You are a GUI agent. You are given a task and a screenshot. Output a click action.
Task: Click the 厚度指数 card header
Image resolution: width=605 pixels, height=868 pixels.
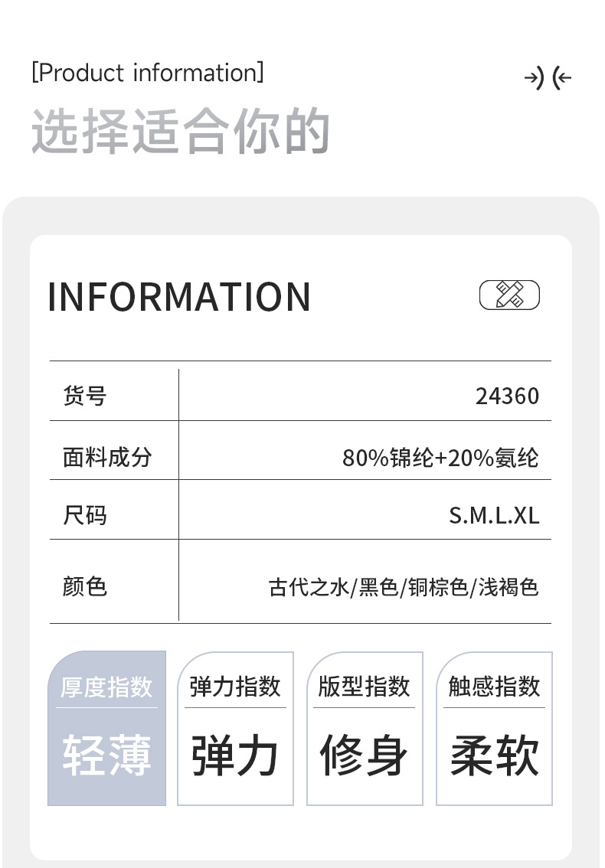coord(106,687)
